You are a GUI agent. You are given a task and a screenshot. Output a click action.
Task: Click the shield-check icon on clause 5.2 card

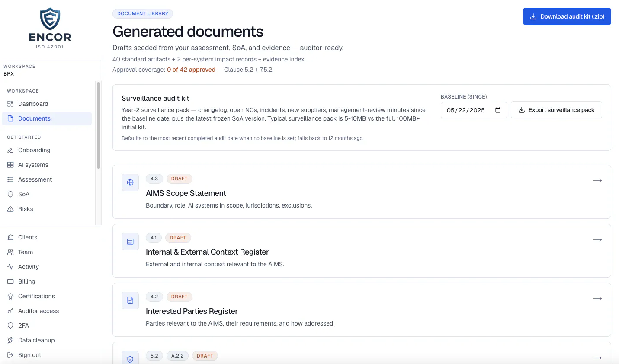pyautogui.click(x=130, y=358)
